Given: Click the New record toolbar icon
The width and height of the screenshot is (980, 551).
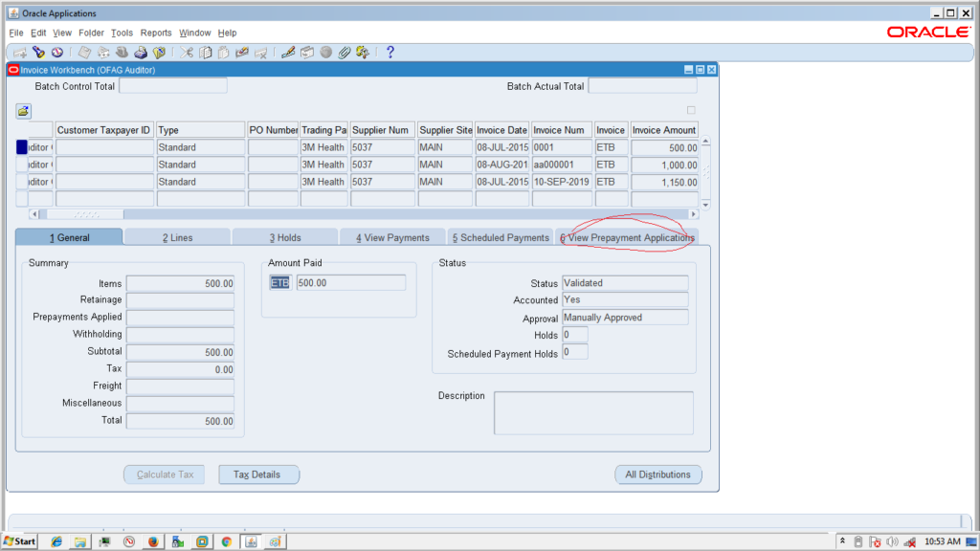Looking at the screenshot, I should pyautogui.click(x=20, y=53).
